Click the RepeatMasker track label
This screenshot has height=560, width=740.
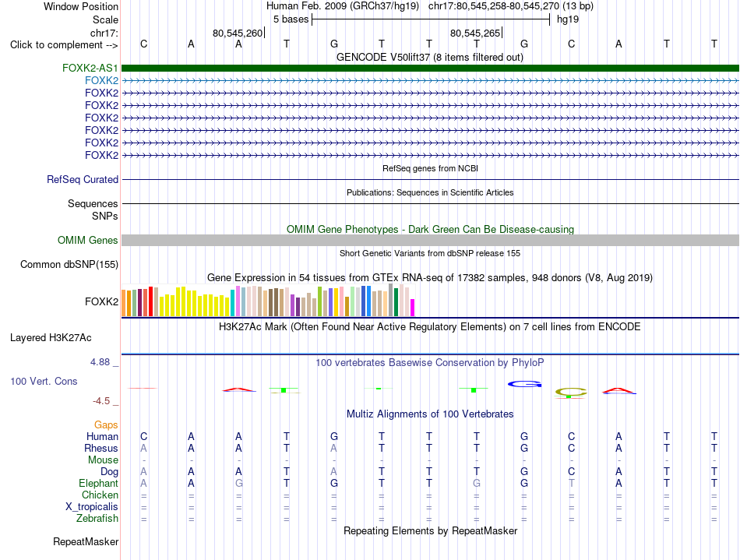[x=86, y=541]
